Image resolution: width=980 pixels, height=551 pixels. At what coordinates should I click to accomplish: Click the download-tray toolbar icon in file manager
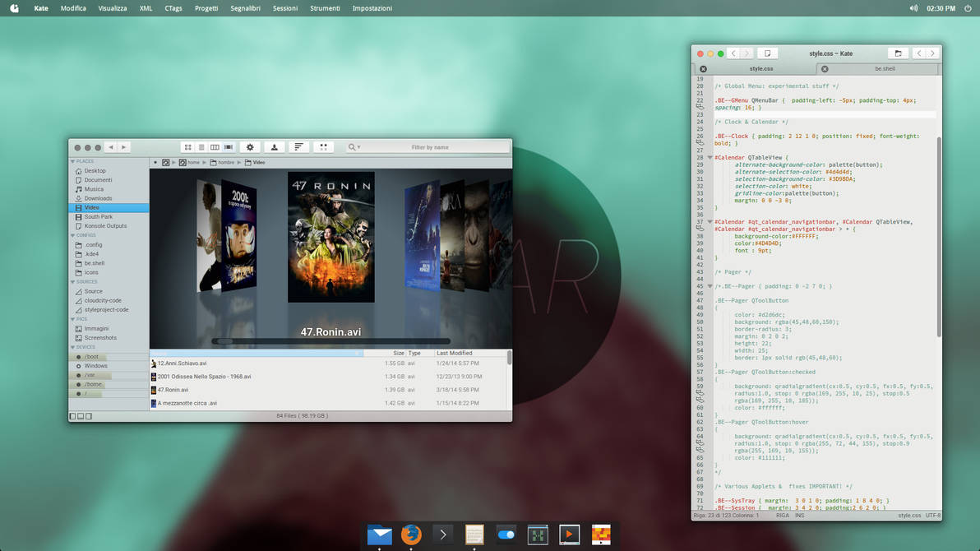(x=274, y=147)
